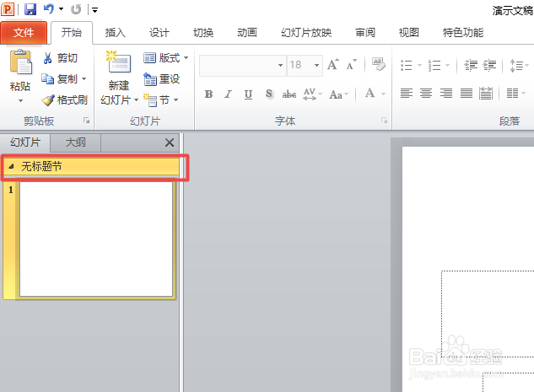Click the Decrease List Level icon
534x392 pixels.
(471, 65)
